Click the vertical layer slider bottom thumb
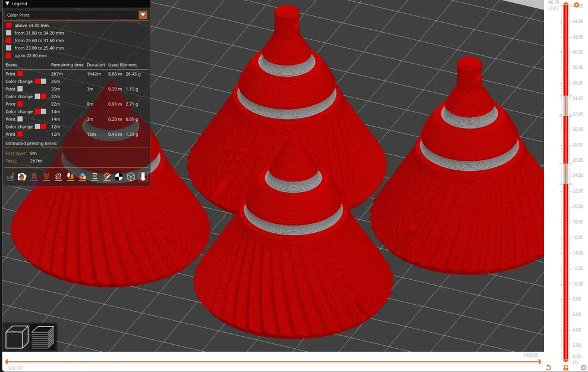The height and width of the screenshot is (372, 588). point(566,361)
